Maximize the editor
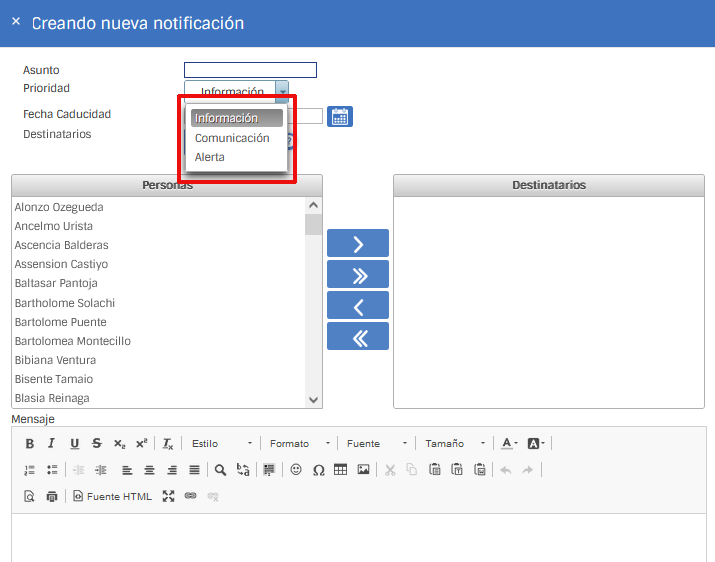The width and height of the screenshot is (715, 562). point(168,496)
